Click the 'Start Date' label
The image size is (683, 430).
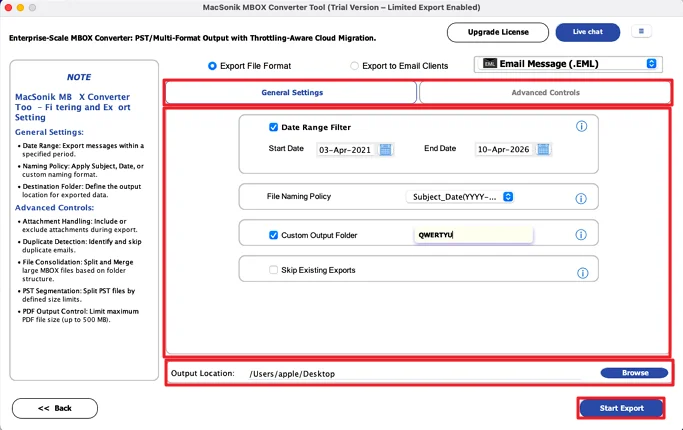[286, 149]
